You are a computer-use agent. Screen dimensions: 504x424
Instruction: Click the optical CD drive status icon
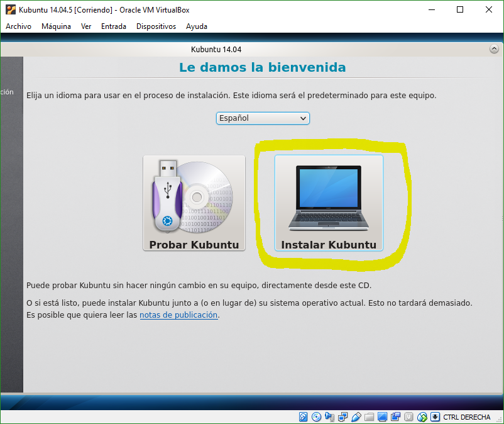[316, 417]
